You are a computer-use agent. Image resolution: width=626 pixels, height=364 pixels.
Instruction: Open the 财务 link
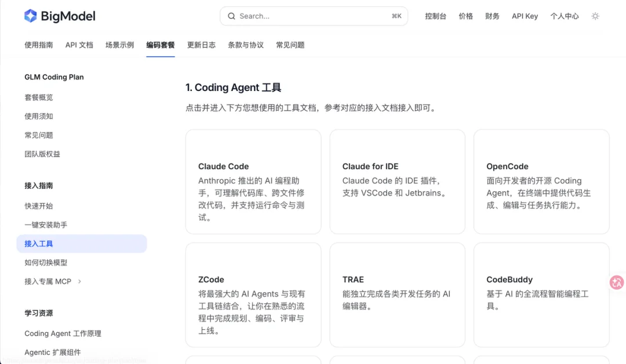[x=492, y=16]
